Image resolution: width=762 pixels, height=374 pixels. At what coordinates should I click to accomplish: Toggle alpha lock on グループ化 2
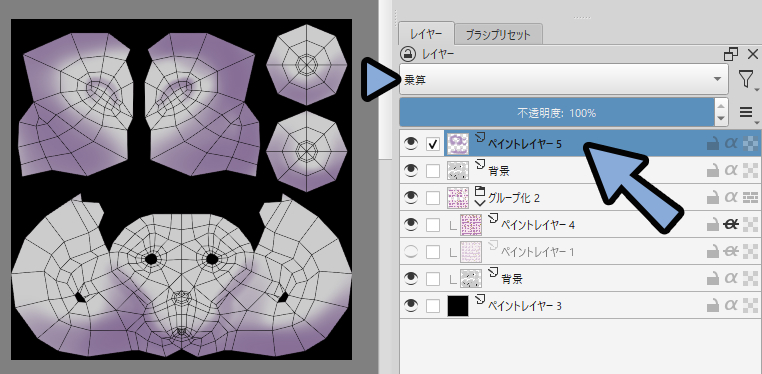pos(731,198)
